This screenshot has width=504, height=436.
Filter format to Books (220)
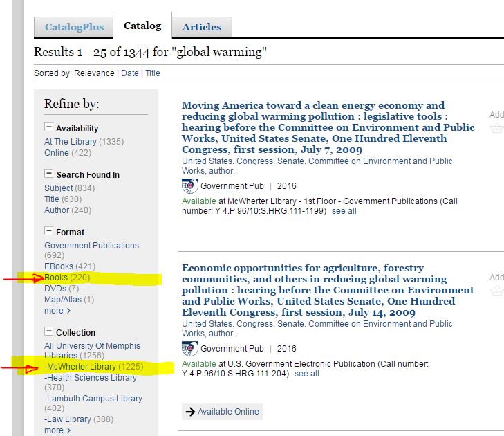[67, 278]
